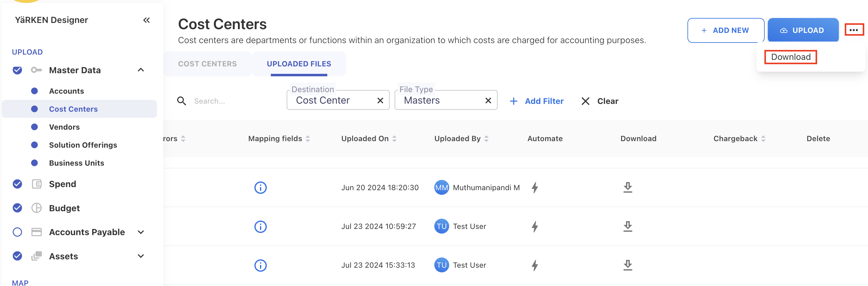Screen dimensions: 868x286
Task: Remove the Masters file type filter
Action: coord(488,101)
